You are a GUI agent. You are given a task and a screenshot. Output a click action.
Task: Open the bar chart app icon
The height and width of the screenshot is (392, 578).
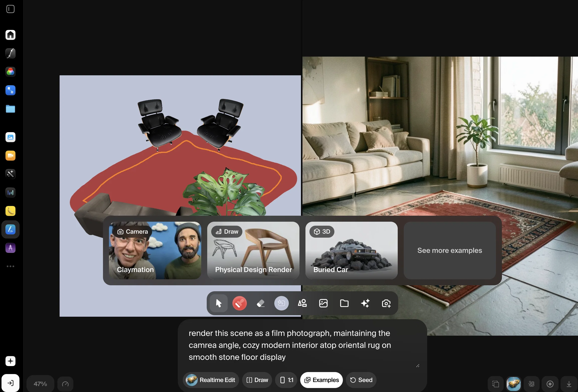(10, 193)
